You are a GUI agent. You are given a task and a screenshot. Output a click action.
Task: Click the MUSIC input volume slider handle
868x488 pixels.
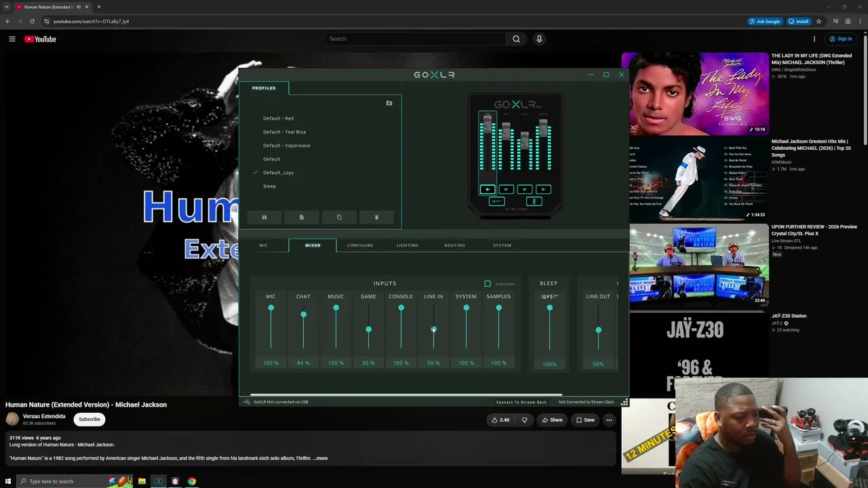pos(336,308)
